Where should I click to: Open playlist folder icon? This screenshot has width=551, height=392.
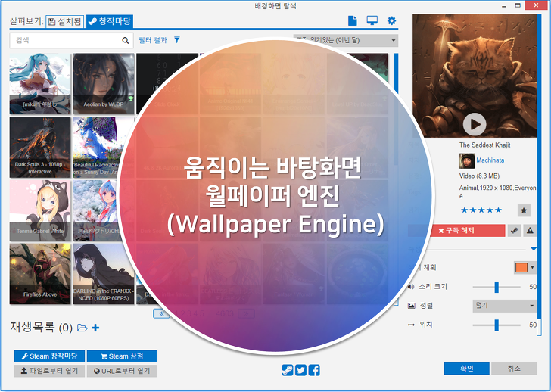click(82, 328)
